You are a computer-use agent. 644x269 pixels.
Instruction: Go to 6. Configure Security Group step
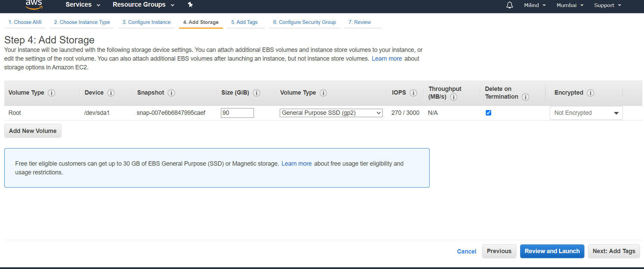(305, 22)
